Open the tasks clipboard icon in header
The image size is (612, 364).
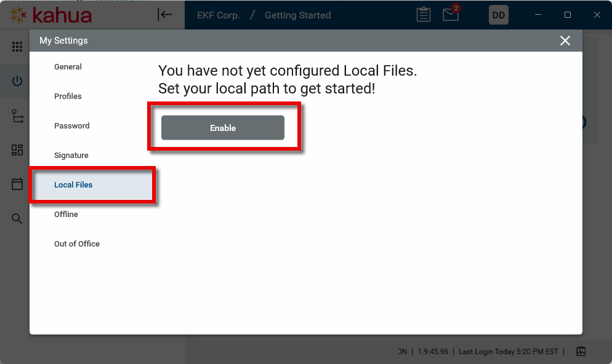pyautogui.click(x=424, y=15)
